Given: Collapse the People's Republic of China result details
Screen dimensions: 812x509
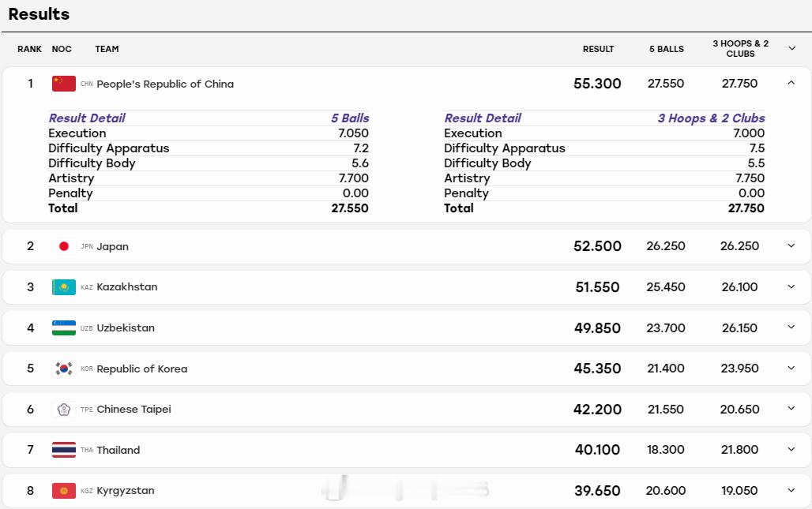Looking at the screenshot, I should point(791,83).
